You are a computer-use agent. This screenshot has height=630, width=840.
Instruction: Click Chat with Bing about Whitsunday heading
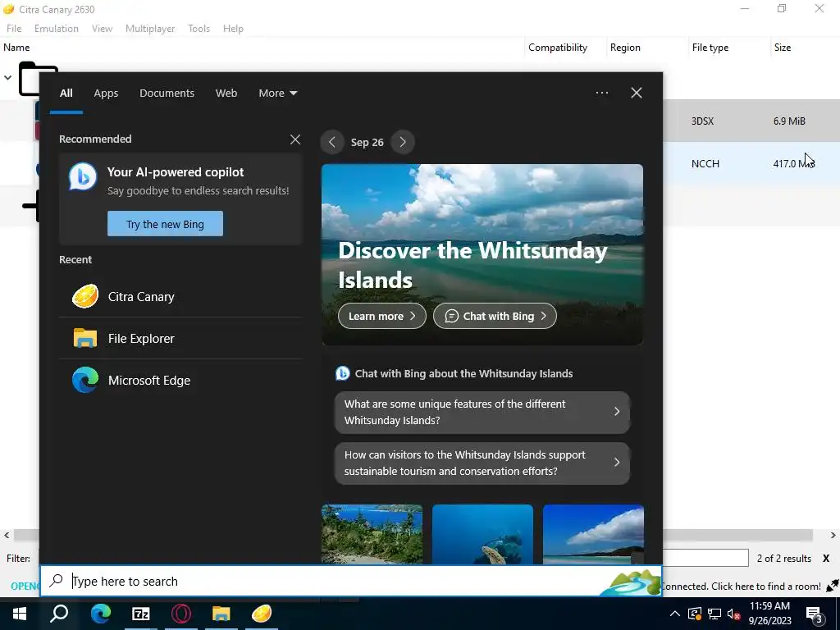point(464,373)
